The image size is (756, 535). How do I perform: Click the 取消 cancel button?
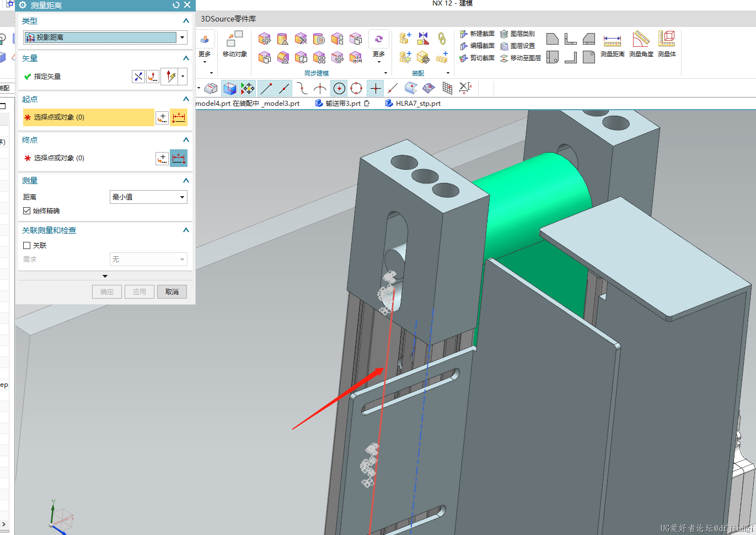pyautogui.click(x=172, y=291)
